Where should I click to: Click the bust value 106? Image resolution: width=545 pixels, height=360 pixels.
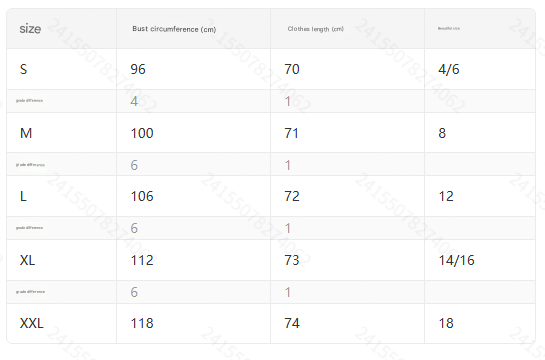point(142,196)
